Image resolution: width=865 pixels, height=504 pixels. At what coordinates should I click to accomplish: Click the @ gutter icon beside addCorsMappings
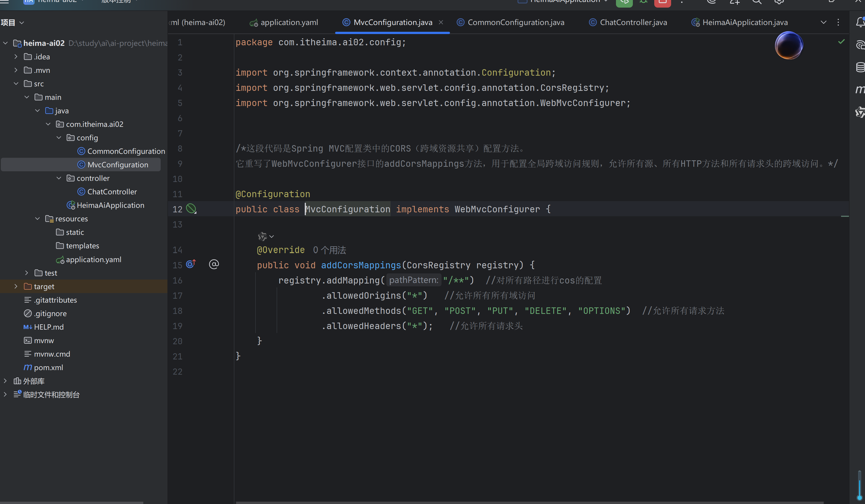pos(214,264)
